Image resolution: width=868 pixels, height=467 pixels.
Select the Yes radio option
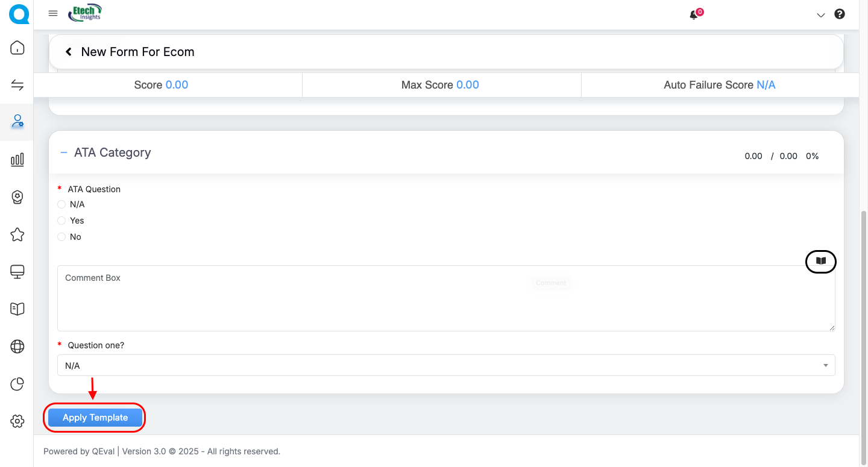pyautogui.click(x=61, y=221)
